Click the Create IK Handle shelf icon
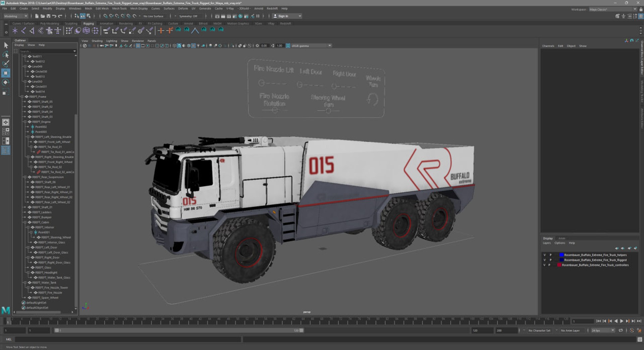 tap(32, 31)
